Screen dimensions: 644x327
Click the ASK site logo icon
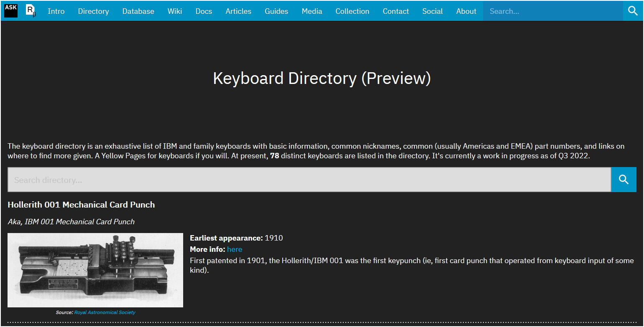click(x=11, y=11)
